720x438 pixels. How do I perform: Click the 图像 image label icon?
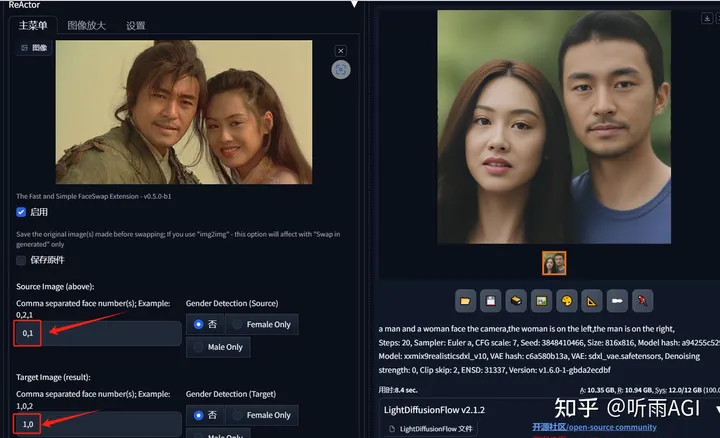tap(34, 48)
